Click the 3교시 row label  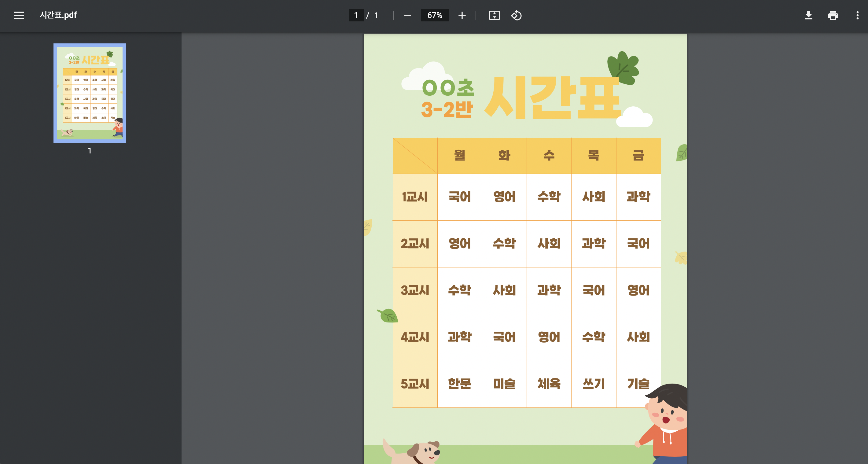(415, 290)
